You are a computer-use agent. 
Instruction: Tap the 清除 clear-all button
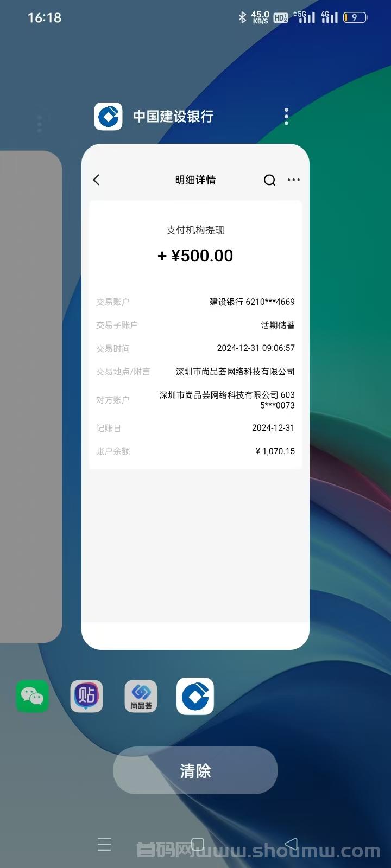click(x=195, y=770)
